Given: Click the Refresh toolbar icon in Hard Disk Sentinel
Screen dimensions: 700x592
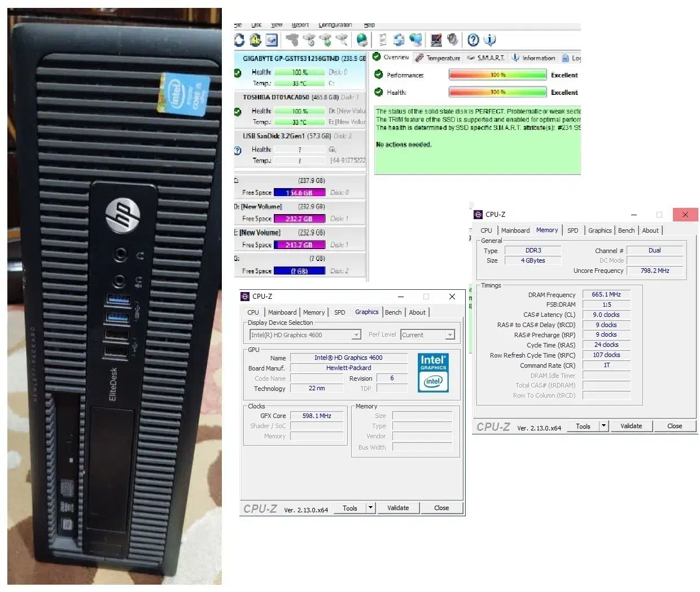Looking at the screenshot, I should pos(239,40).
